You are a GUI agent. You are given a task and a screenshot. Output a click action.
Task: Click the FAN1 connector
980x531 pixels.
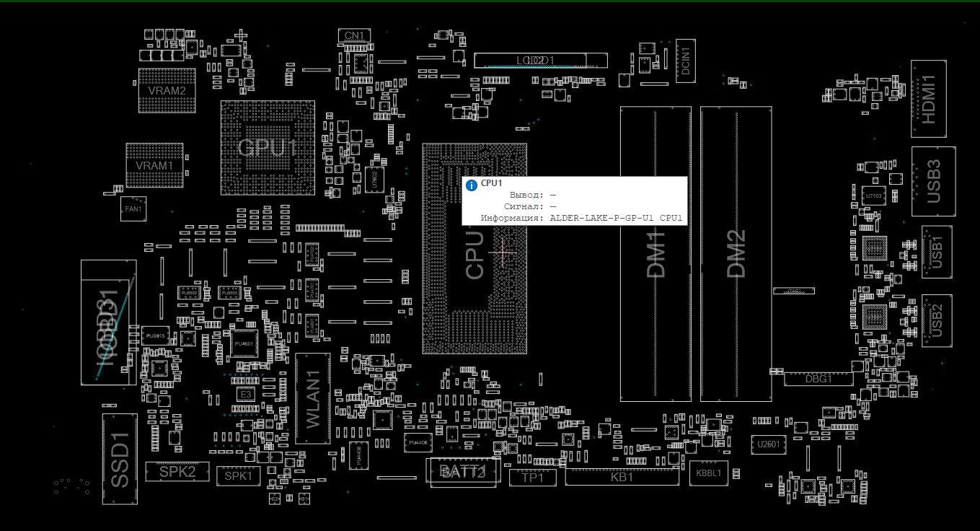133,209
